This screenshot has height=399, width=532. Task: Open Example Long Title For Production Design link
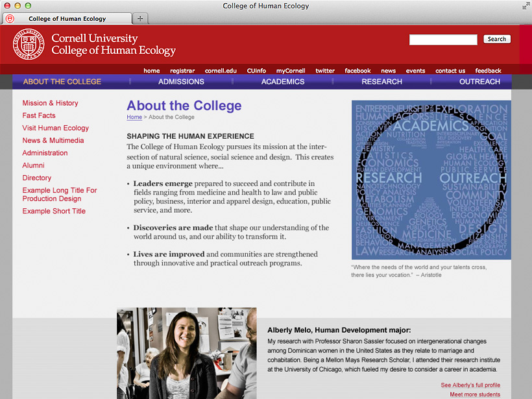[x=60, y=195]
